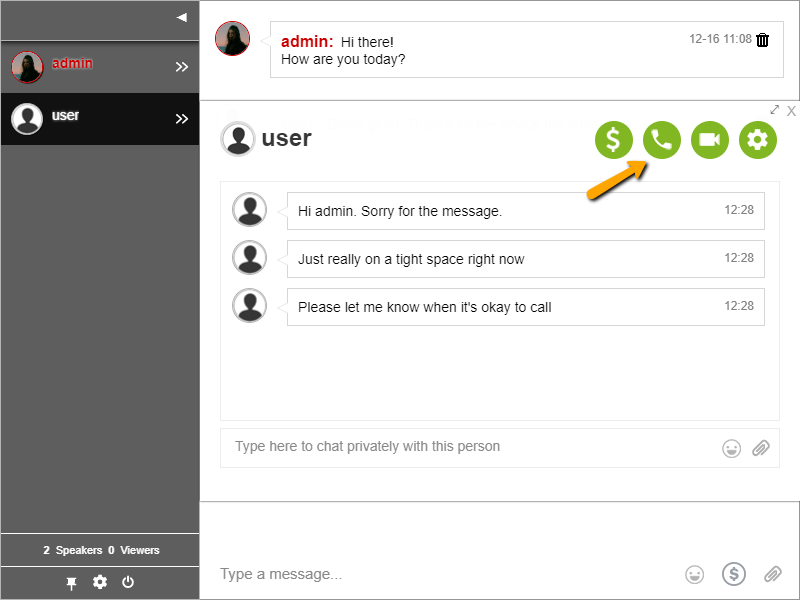Open the private chat settings gear
Image resolution: width=800 pixels, height=600 pixels.
point(757,140)
